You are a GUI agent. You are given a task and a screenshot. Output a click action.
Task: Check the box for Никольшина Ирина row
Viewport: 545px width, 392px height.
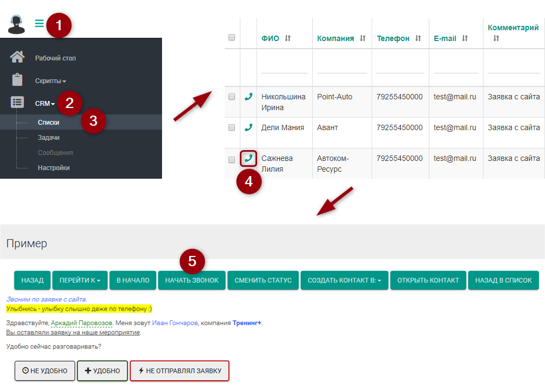[x=232, y=97]
